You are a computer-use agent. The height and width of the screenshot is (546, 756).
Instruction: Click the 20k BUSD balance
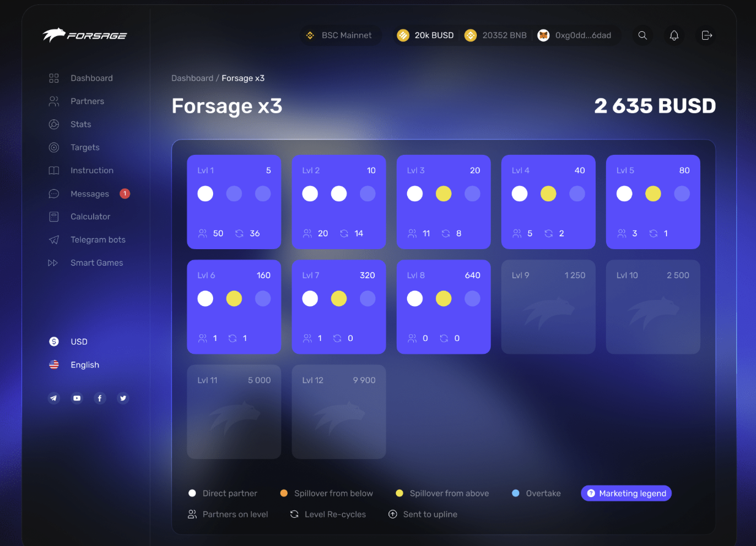point(425,36)
